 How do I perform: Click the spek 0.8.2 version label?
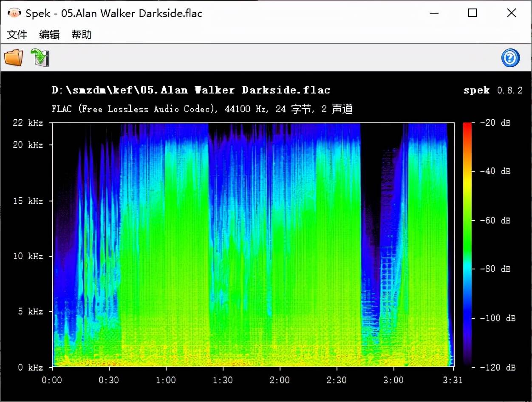click(493, 90)
